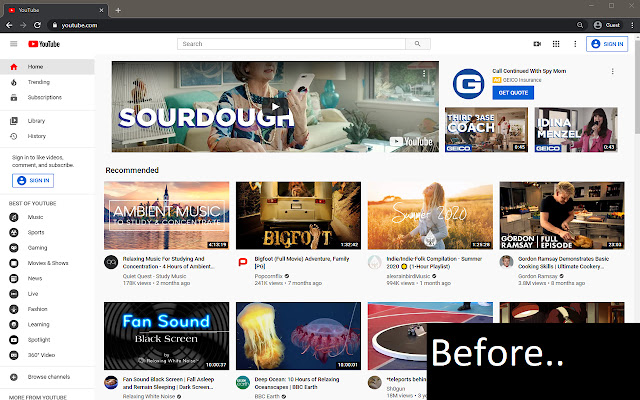Click the Spotlight category icon
The width and height of the screenshot is (640, 400).
pos(13,340)
